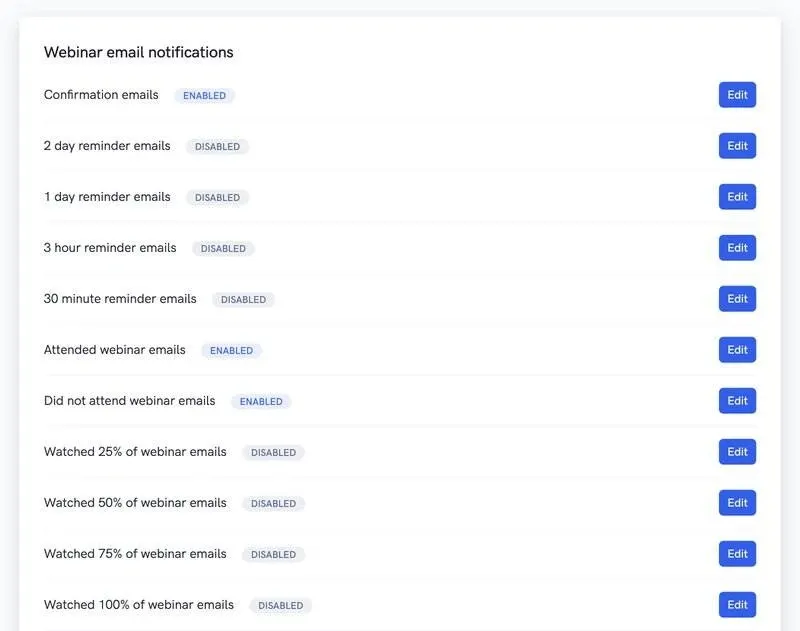800x631 pixels.
Task: Click the DISABLED badge for Watched 100%
Action: click(x=281, y=606)
